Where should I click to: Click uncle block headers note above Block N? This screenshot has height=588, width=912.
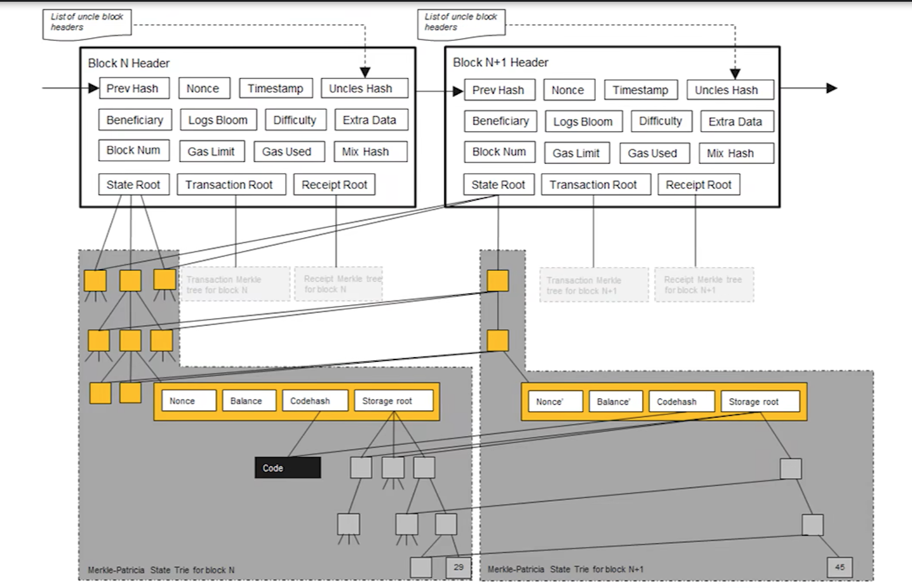coord(87,24)
